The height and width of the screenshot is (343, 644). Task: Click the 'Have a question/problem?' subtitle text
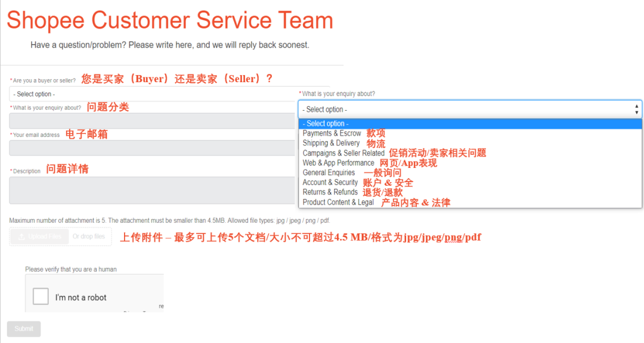click(x=169, y=45)
